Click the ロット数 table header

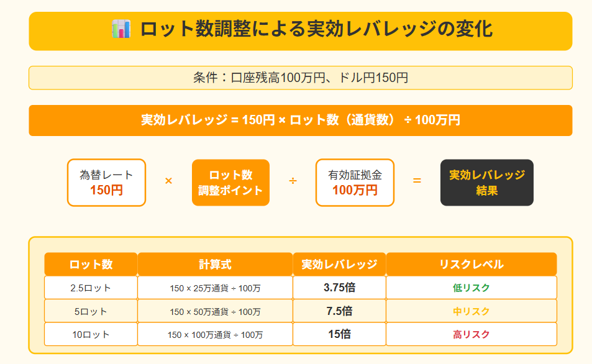click(x=91, y=265)
